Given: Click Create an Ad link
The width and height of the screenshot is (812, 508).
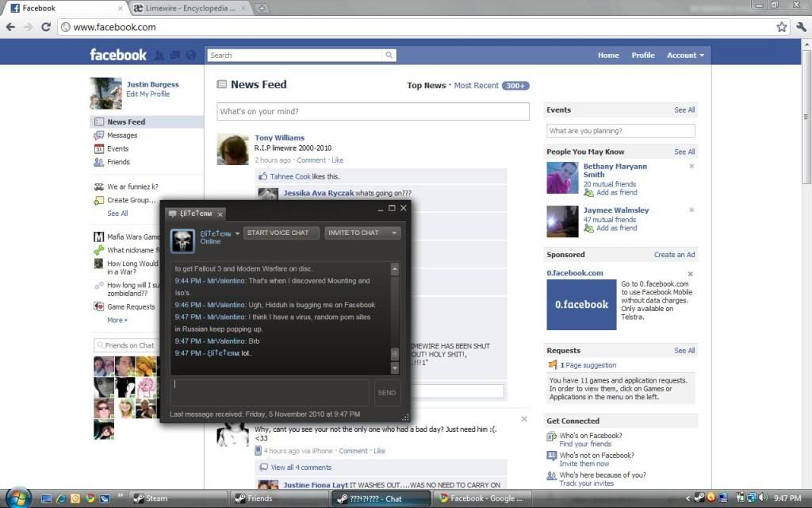Looking at the screenshot, I should click(x=674, y=255).
